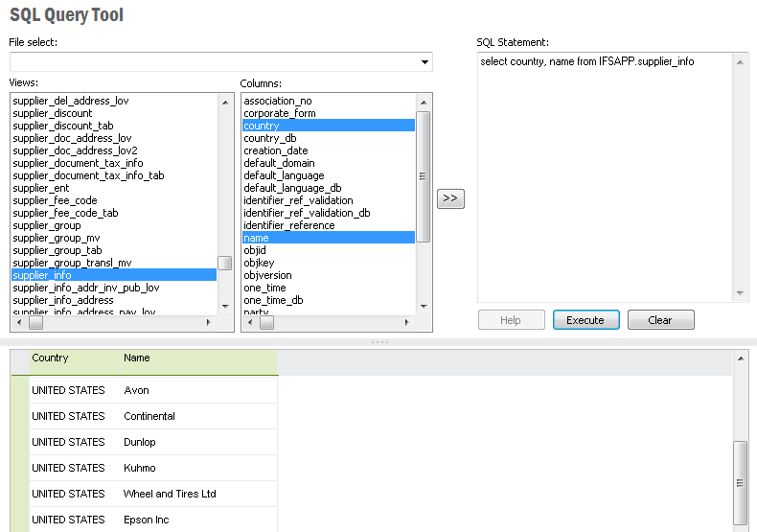Select the Avon result row
Viewport: 757px width, 532px height.
click(137, 390)
